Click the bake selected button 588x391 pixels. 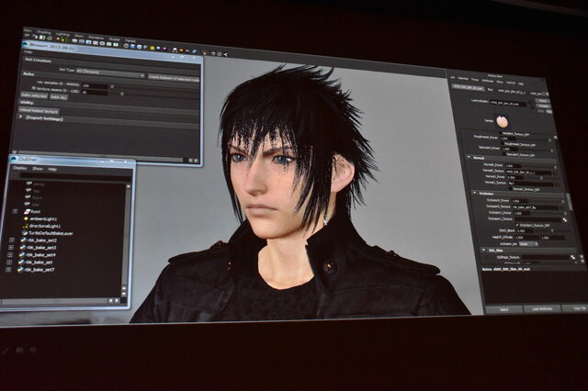34,95
